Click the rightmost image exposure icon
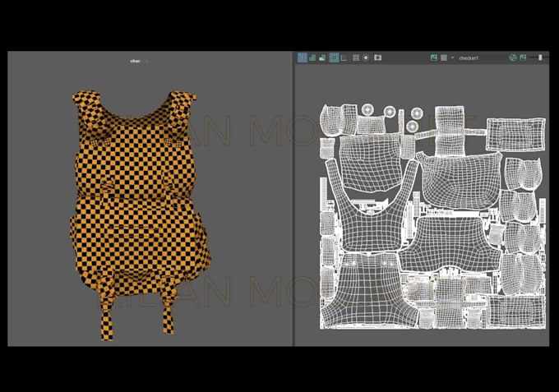Viewport: 559px width, 392px height. (x=523, y=58)
